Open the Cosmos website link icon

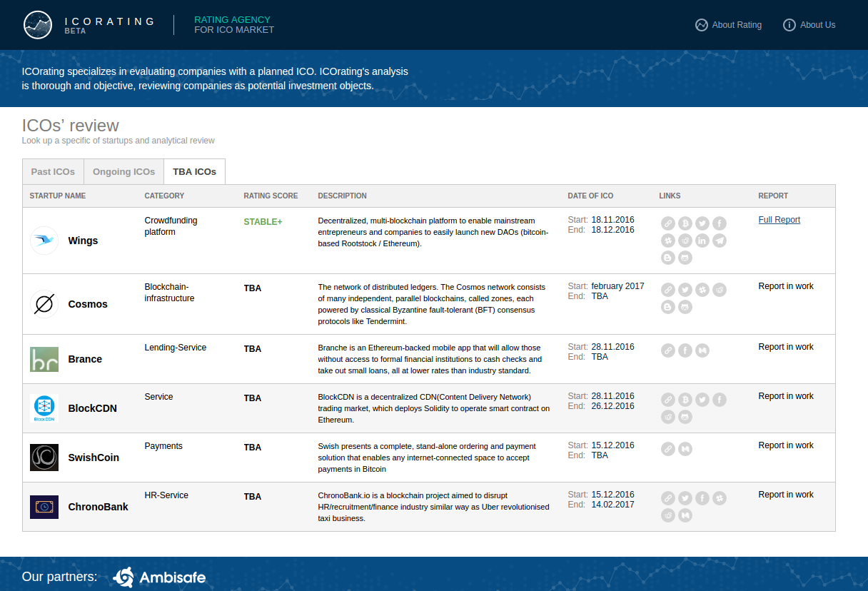pos(668,290)
